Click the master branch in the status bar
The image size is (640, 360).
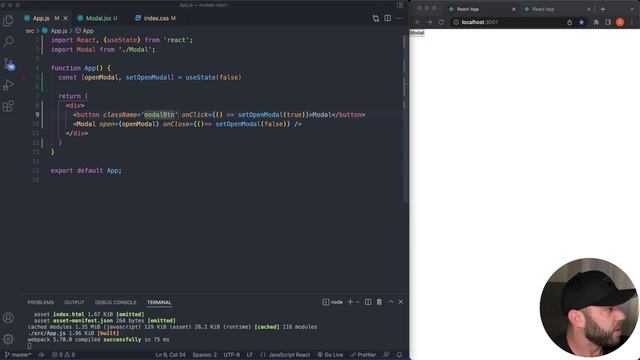pos(18,355)
